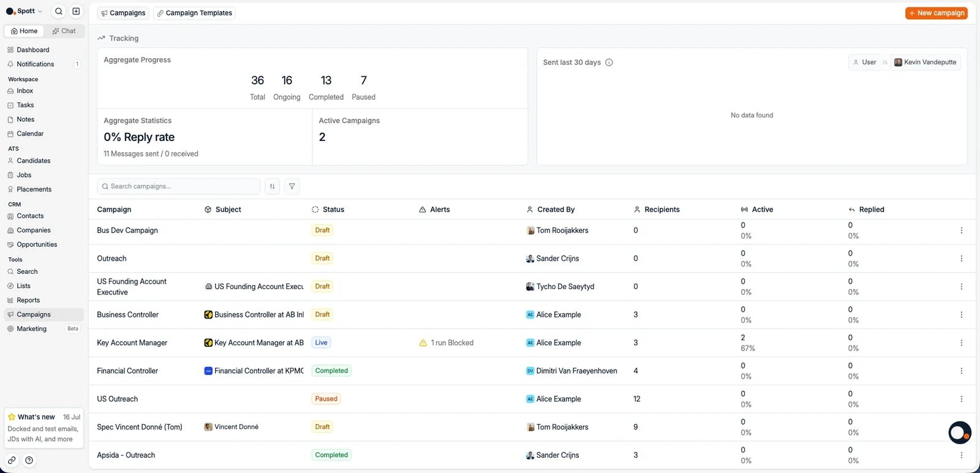
Task: Open the search icon next to Spott
Action: [59, 11]
